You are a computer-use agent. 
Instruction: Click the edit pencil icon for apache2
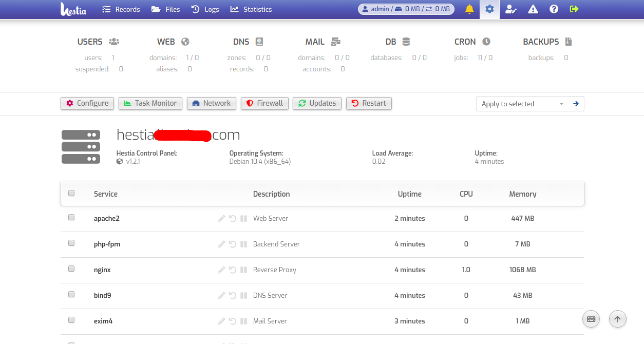[221, 218]
